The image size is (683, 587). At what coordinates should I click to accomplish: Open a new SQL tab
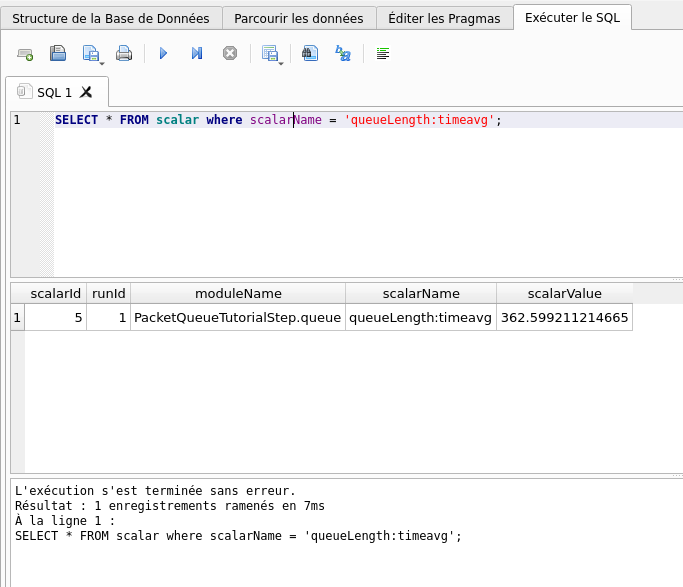[25, 54]
